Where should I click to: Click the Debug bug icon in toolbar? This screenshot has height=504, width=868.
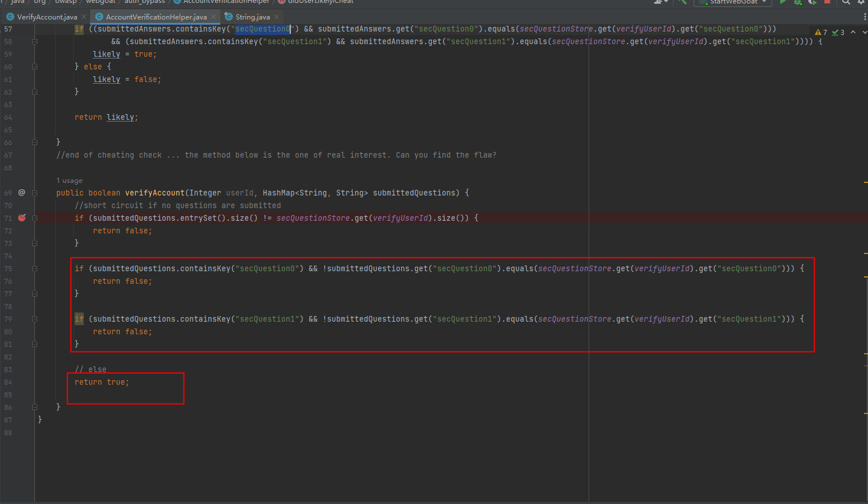pos(797,2)
